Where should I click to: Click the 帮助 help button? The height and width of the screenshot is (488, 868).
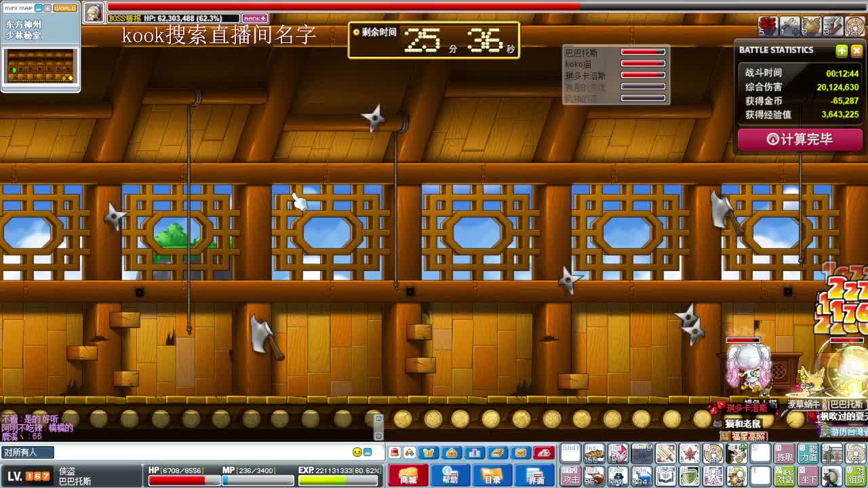pyautogui.click(x=450, y=476)
